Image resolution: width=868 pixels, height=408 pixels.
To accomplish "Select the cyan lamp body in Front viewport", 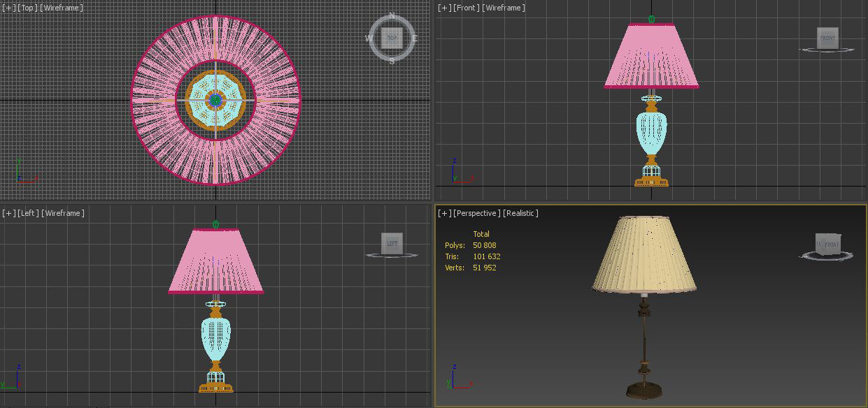I will click(x=651, y=134).
